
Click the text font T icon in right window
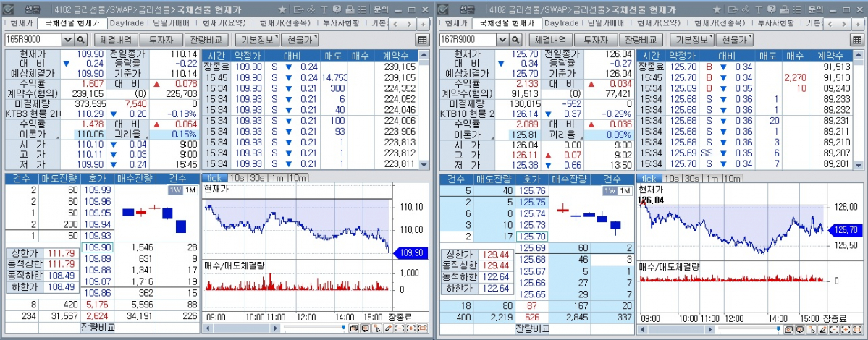click(x=758, y=9)
